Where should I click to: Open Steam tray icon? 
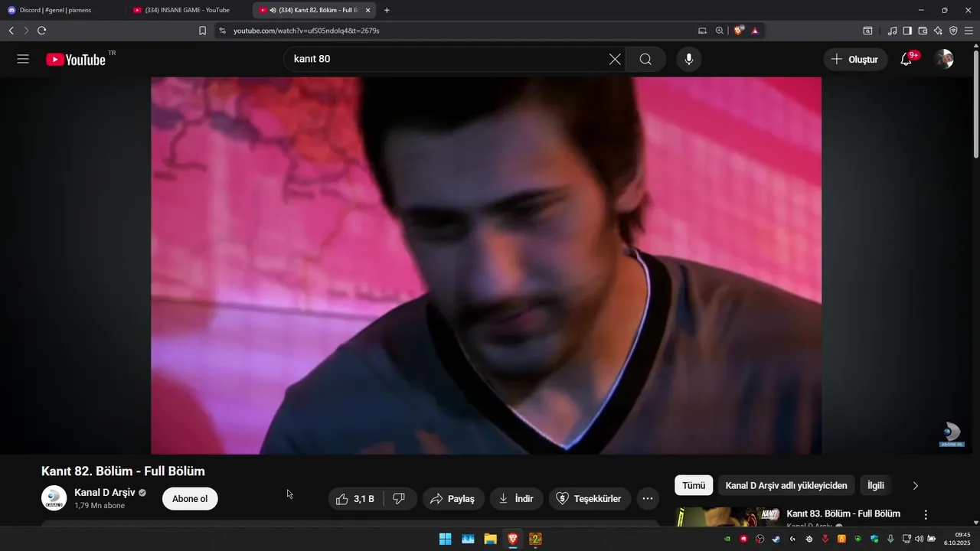776,539
